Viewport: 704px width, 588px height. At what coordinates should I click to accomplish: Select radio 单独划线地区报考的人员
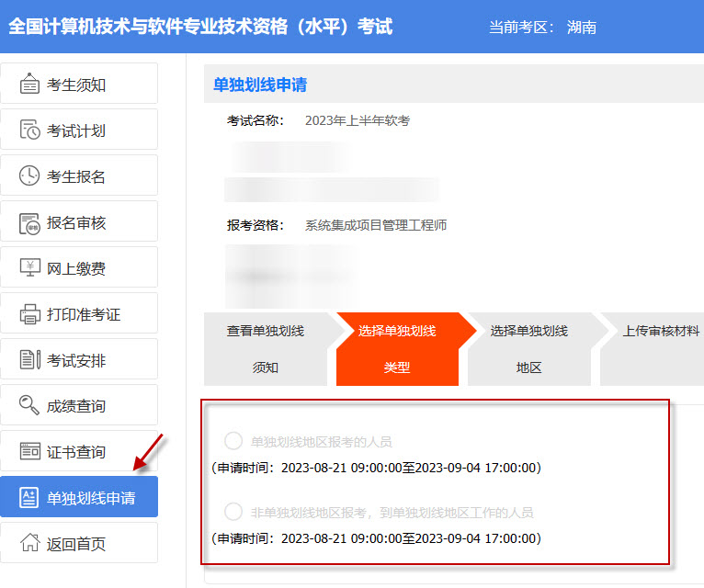pos(233,441)
